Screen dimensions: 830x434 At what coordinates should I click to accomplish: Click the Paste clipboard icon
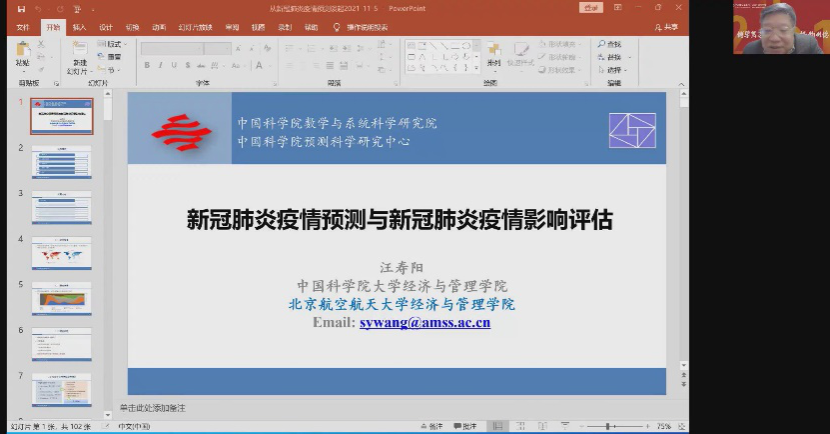[22, 52]
